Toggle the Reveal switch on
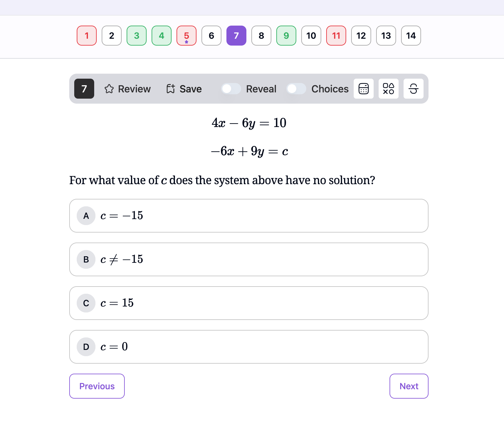The height and width of the screenshot is (442, 504). 231,89
